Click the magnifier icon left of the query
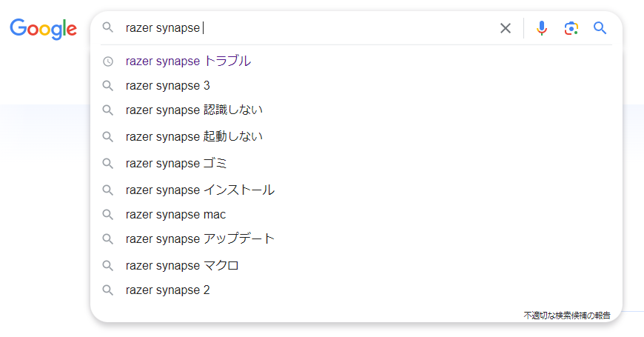The image size is (644, 337). pos(108,27)
